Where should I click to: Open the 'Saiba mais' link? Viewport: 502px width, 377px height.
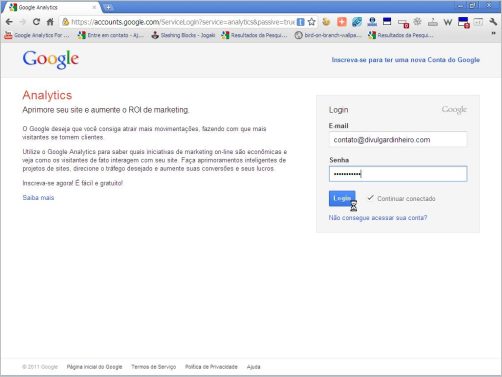pos(38,198)
